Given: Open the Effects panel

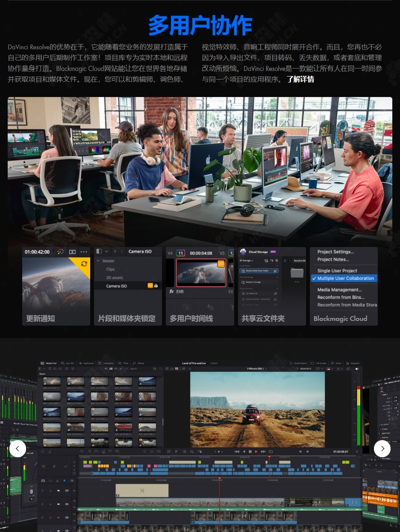Looking at the screenshot, I should (138, 363).
